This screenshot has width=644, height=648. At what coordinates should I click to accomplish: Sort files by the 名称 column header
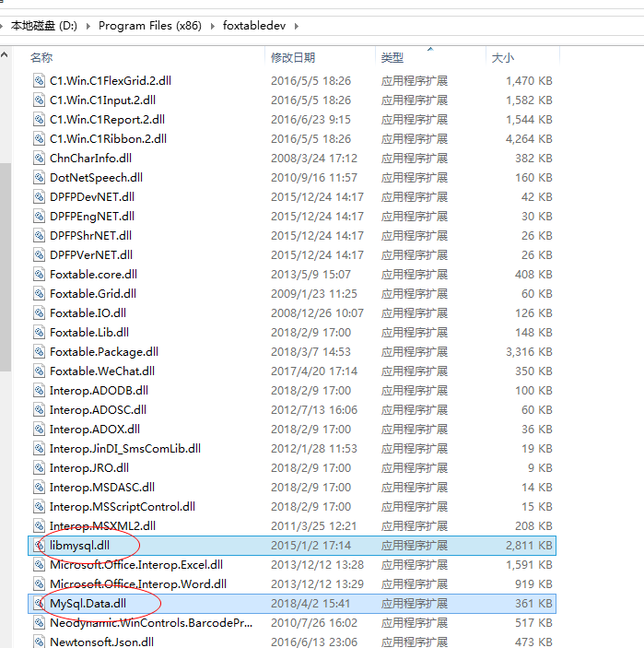coord(41,57)
